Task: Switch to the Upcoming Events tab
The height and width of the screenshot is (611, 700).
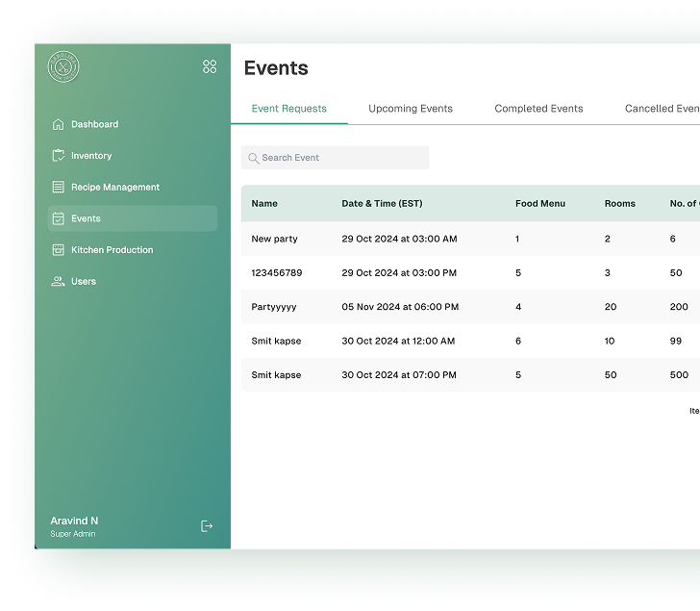Action: (x=411, y=109)
